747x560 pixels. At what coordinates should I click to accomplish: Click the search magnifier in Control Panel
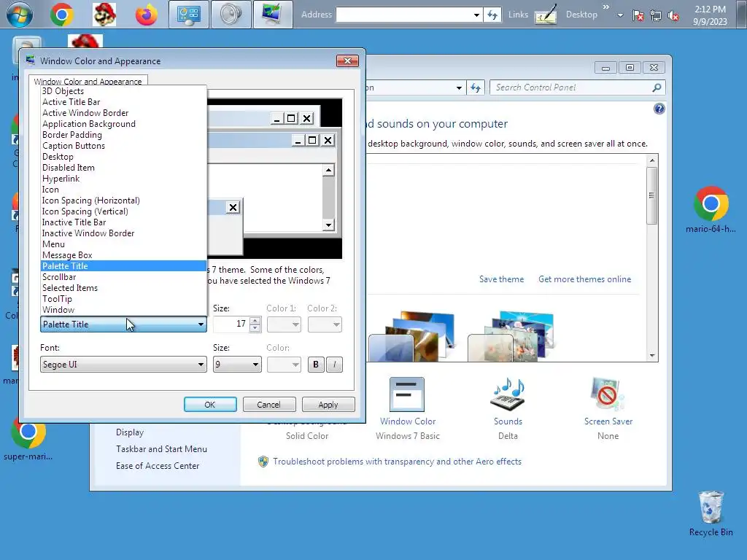[657, 87]
